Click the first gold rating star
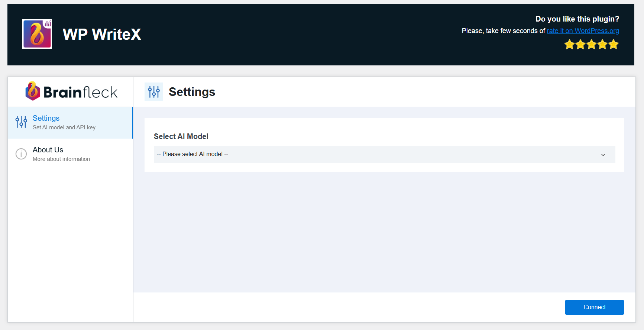The height and width of the screenshot is (330, 644). pos(569,45)
